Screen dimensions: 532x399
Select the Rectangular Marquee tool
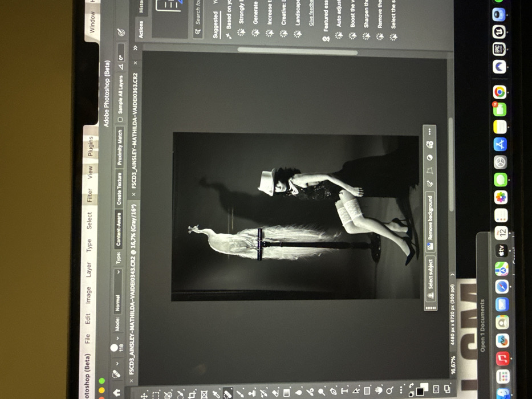pyautogui.click(x=156, y=395)
